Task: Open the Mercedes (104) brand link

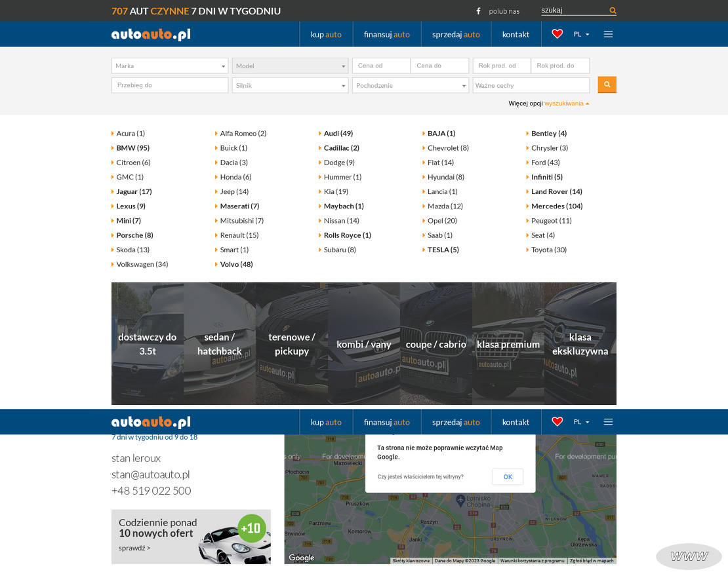Action: pos(557,206)
